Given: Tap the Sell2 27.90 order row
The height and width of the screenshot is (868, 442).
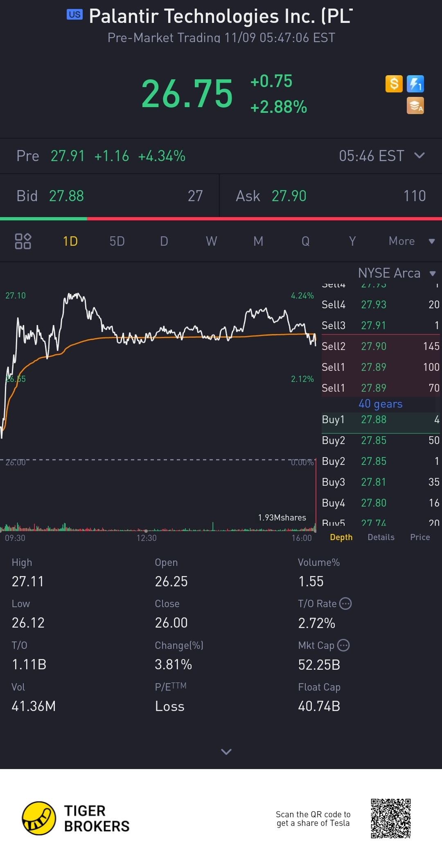Looking at the screenshot, I should [381, 346].
